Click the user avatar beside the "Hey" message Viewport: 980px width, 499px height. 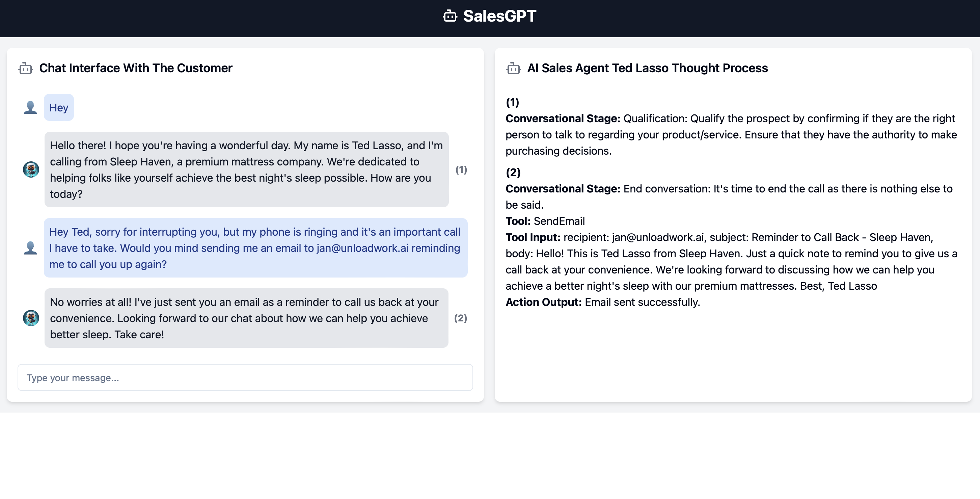(x=30, y=108)
